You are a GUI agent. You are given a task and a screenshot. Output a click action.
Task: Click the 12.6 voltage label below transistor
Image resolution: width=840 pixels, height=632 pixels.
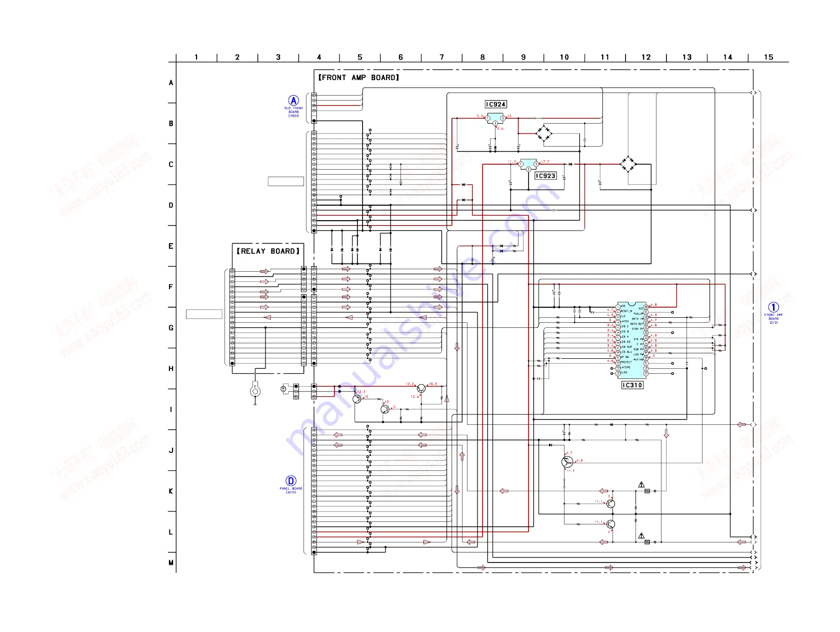pyautogui.click(x=415, y=397)
